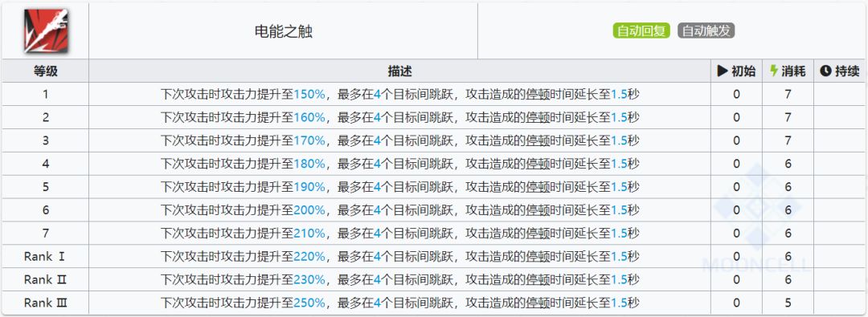This screenshot has width=868, height=317.
Task: Click the 200% value in level 6 row
Action: [309, 209]
